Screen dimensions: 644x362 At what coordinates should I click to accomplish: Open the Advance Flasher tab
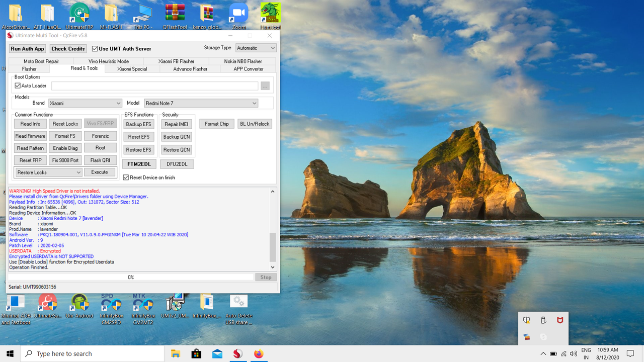click(190, 69)
